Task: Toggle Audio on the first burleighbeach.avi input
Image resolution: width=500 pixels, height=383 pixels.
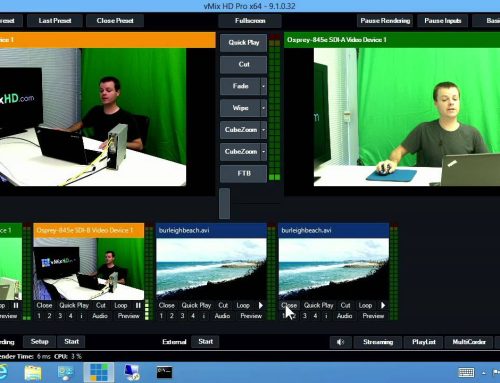Action: coord(222,316)
